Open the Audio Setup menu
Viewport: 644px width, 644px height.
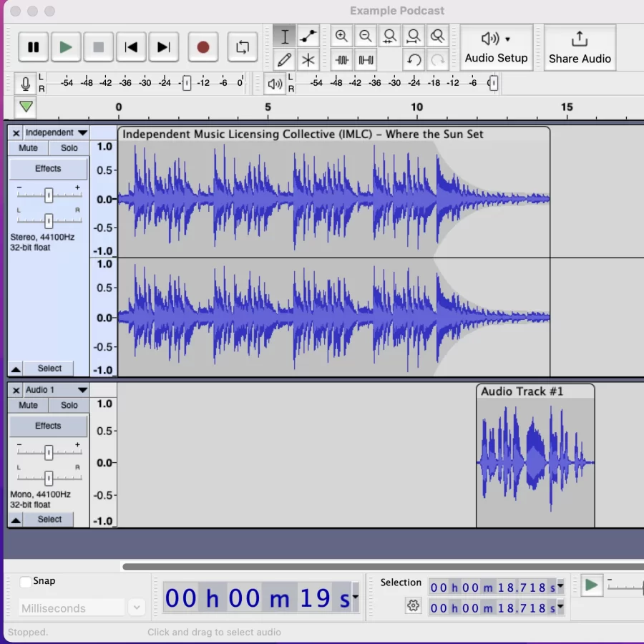pos(496,47)
